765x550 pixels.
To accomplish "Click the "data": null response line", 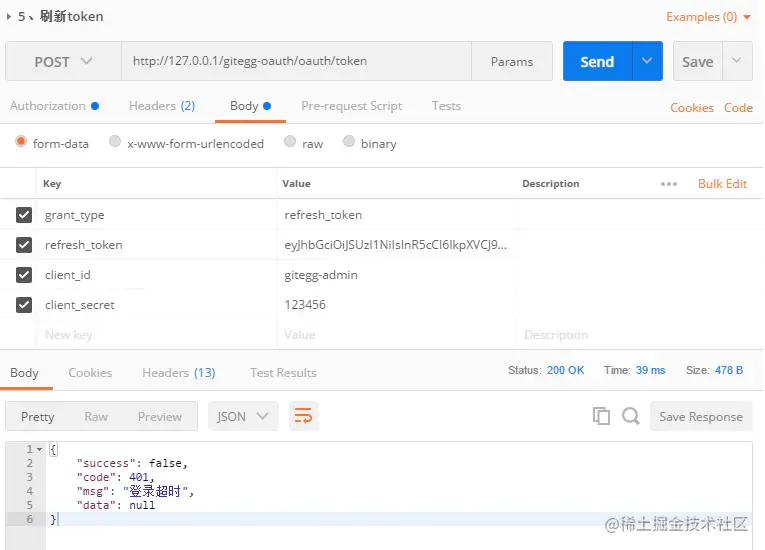I will (116, 505).
